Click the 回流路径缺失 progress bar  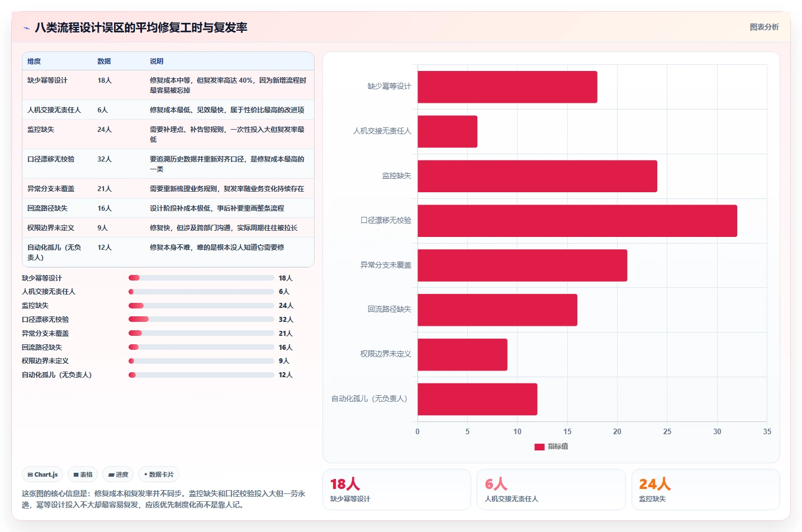[x=201, y=347]
